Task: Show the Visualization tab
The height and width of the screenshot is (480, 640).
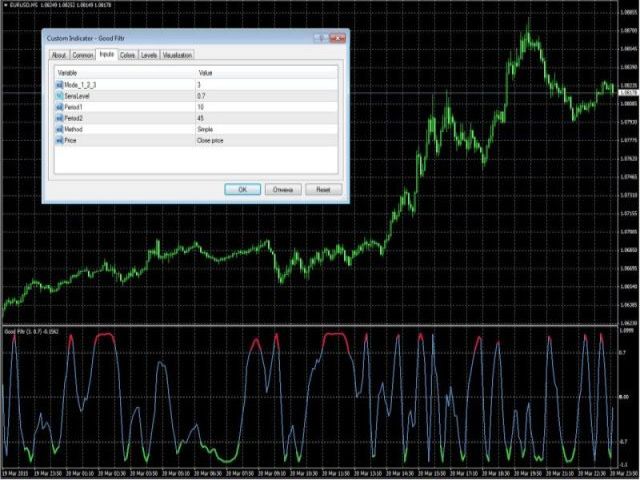Action: click(x=177, y=56)
